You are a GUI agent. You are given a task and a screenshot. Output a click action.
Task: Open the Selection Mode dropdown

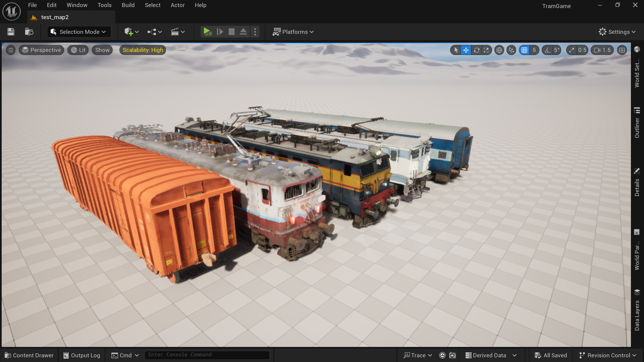[x=79, y=32]
